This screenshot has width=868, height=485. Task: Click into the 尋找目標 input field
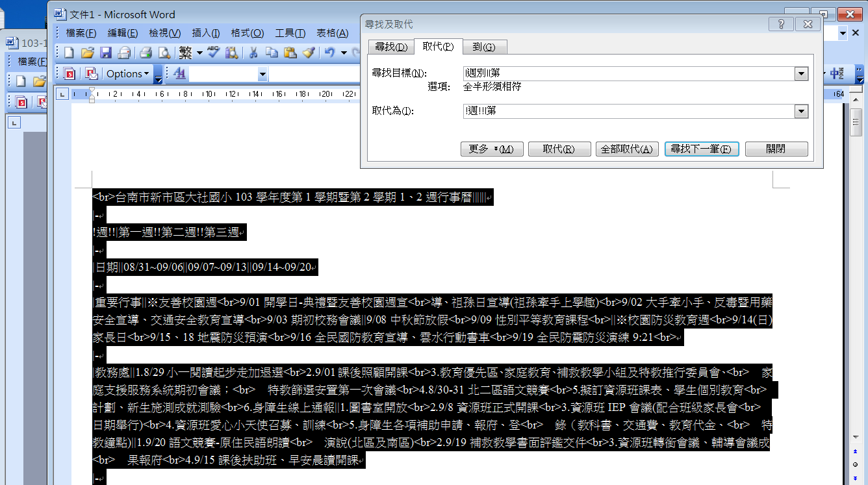click(629, 73)
